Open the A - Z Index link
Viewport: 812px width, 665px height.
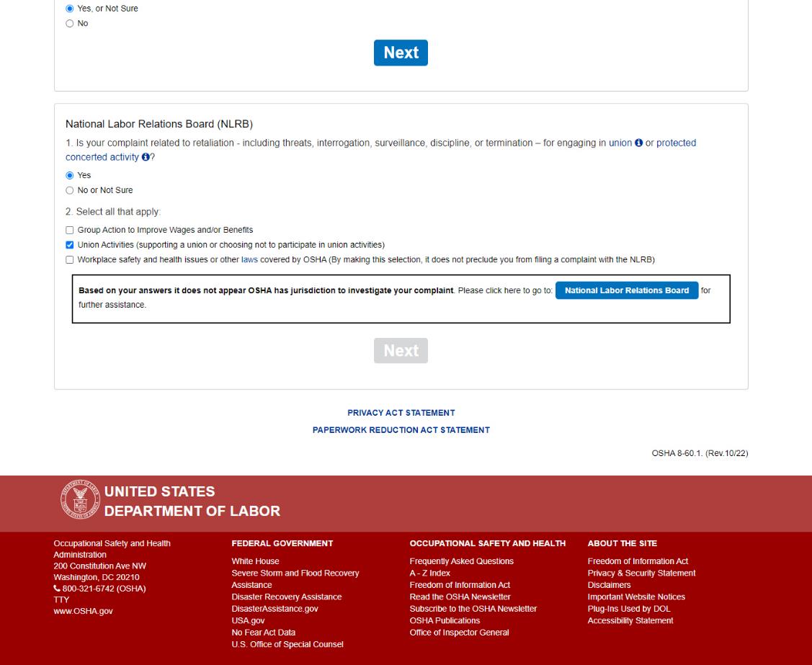[430, 573]
